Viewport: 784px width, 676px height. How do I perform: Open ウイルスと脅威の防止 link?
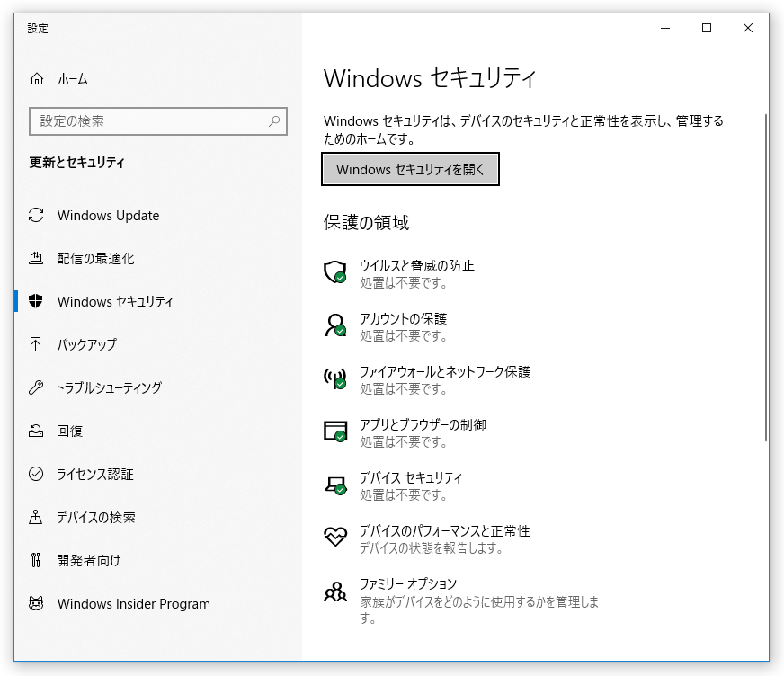coord(416,265)
